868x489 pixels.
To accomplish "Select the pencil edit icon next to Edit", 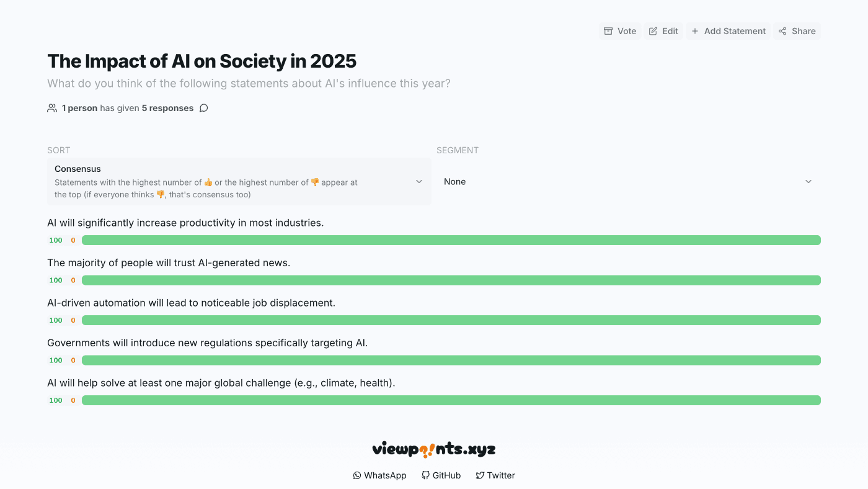I will pyautogui.click(x=652, y=30).
